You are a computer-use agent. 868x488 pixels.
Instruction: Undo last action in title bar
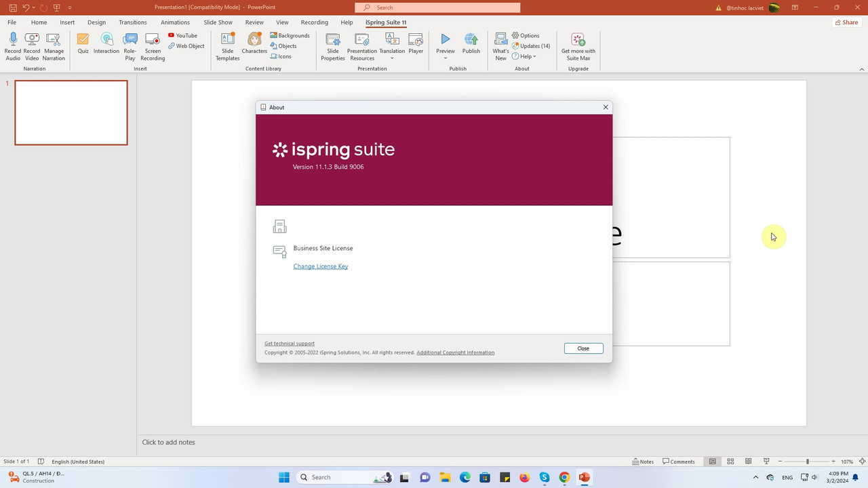click(26, 7)
